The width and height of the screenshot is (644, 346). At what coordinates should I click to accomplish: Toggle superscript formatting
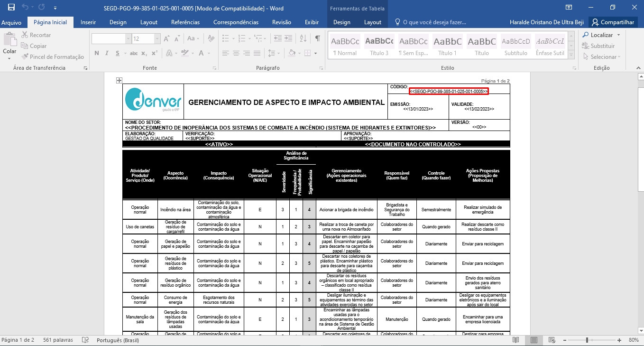tap(154, 53)
